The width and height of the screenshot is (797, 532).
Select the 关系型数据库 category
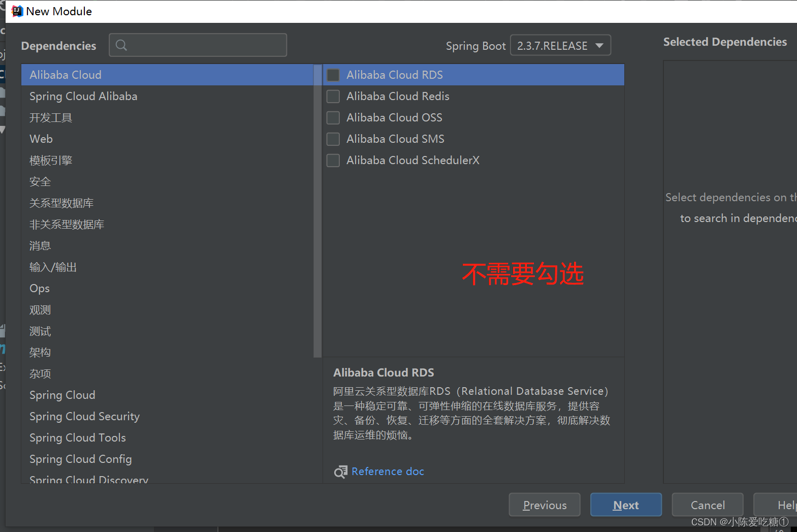(x=168, y=203)
